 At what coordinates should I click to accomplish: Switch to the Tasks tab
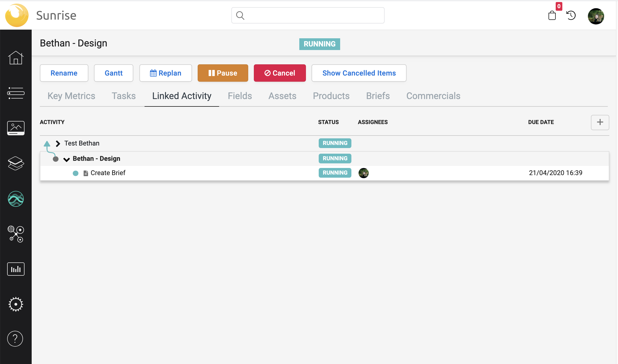coord(124,96)
